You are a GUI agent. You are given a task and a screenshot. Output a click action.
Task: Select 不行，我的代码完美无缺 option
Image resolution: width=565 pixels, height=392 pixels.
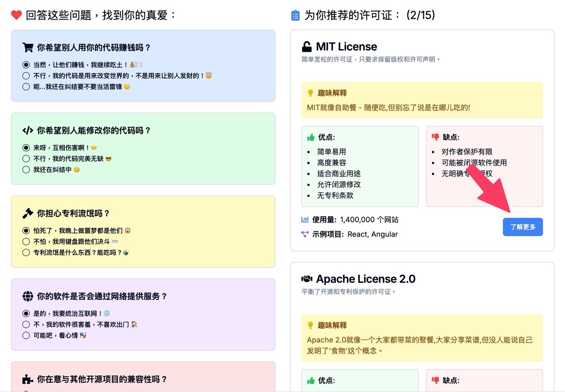[26, 158]
